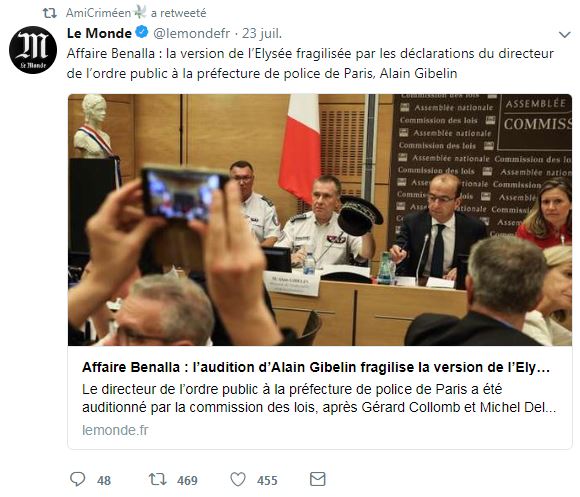Screen dimensions: 580x497
Task: Click the retweeted indicator icon above tweet
Action: [x=50, y=13]
